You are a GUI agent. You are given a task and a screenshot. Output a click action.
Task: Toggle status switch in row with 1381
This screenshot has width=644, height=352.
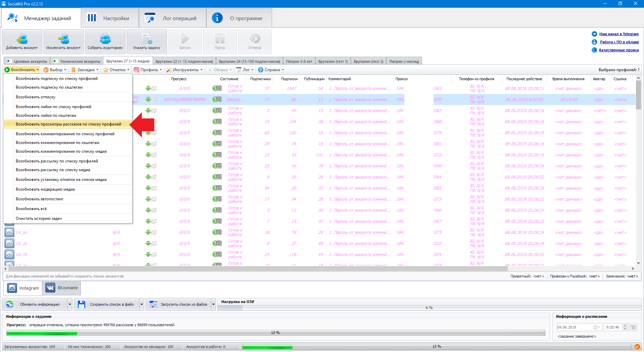click(217, 144)
